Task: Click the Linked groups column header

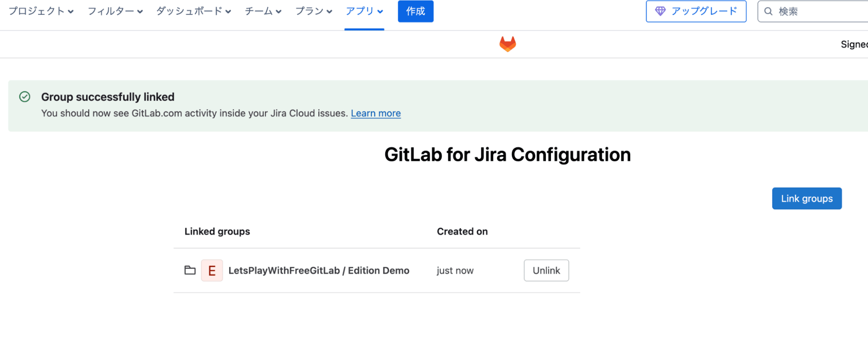Action: click(217, 231)
